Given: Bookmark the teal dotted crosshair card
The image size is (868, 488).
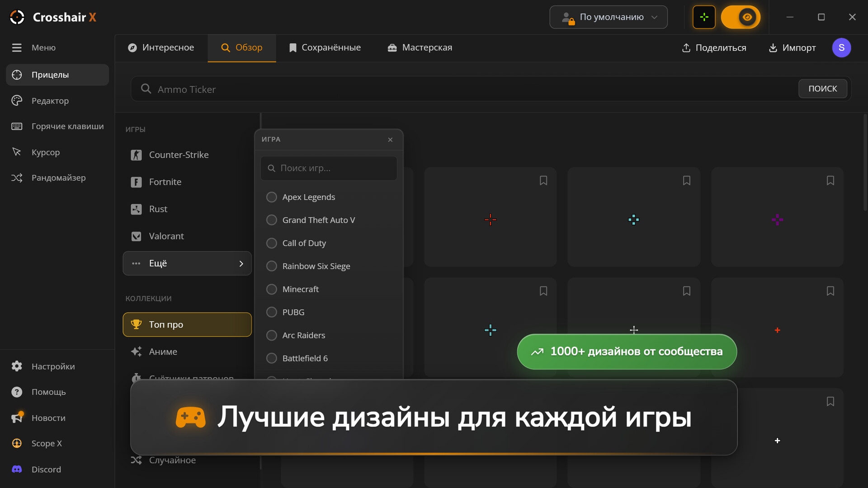Looking at the screenshot, I should click(687, 181).
